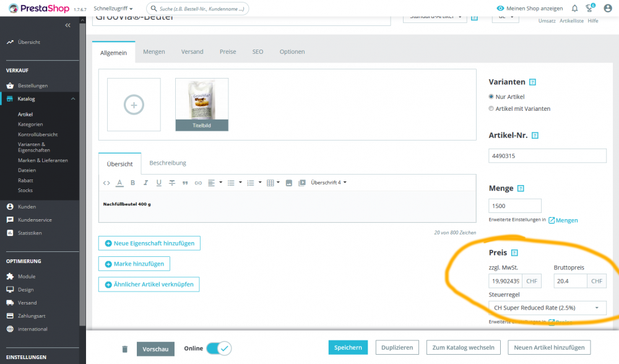
Task: Click the zzgl. MwSt. price field
Action: coord(505,281)
